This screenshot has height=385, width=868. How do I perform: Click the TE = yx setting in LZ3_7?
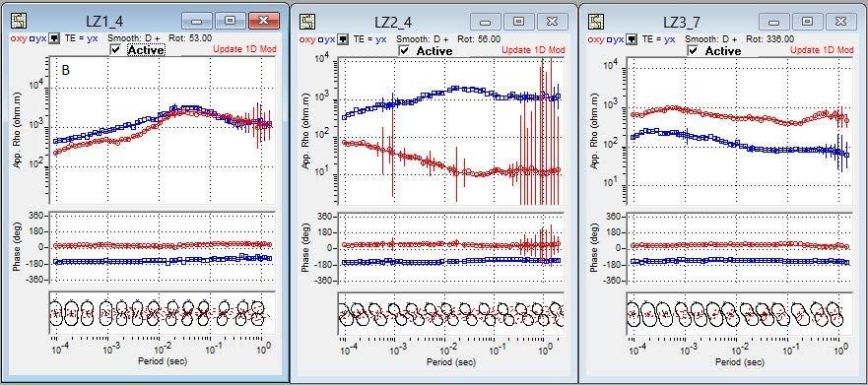coord(658,39)
